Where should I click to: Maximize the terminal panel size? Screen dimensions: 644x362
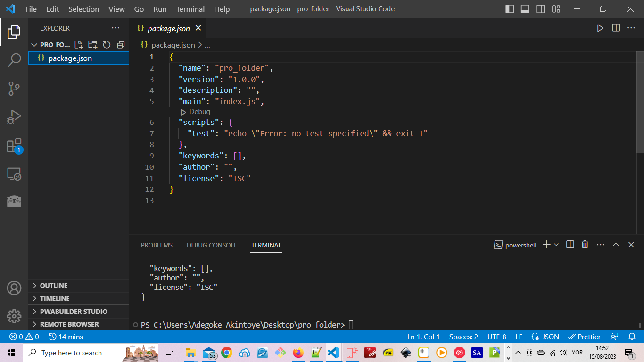coord(616,245)
